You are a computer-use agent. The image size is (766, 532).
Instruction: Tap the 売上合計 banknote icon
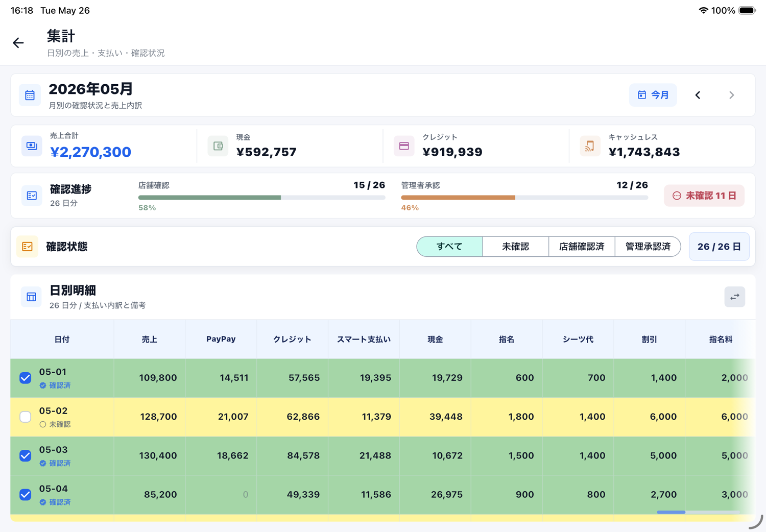[32, 146]
